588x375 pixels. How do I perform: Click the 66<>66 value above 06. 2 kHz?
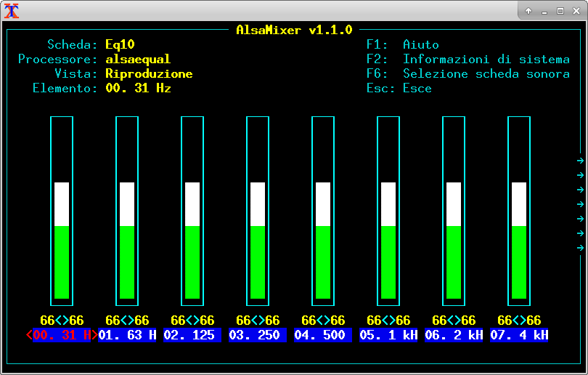coord(454,320)
